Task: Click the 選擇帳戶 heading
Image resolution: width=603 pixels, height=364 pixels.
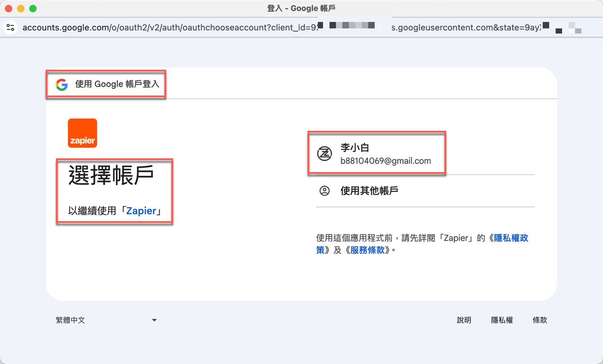Action: click(x=111, y=176)
